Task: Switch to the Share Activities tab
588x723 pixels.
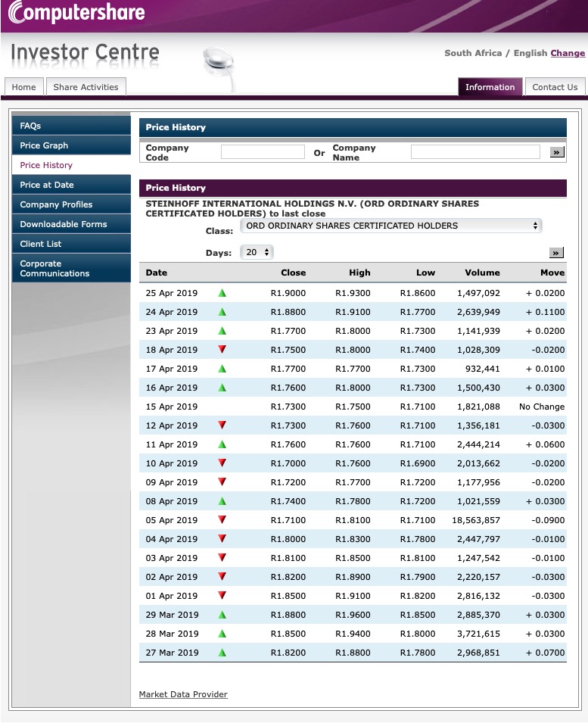Action: pos(86,86)
